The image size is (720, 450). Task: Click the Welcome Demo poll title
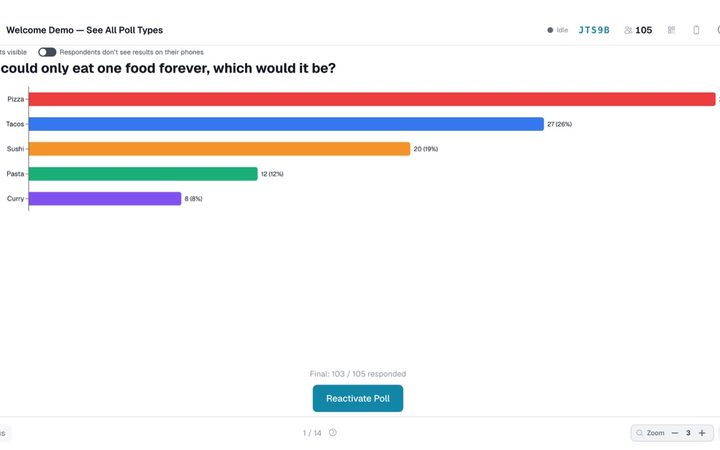point(84,30)
